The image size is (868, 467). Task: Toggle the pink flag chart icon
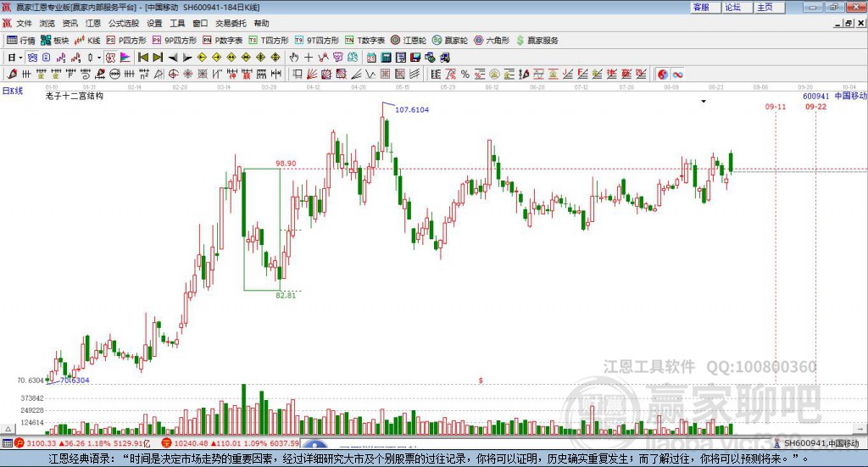(125, 58)
